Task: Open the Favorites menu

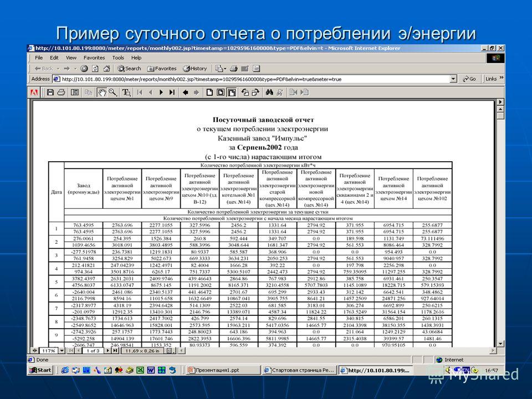Action: (x=94, y=58)
